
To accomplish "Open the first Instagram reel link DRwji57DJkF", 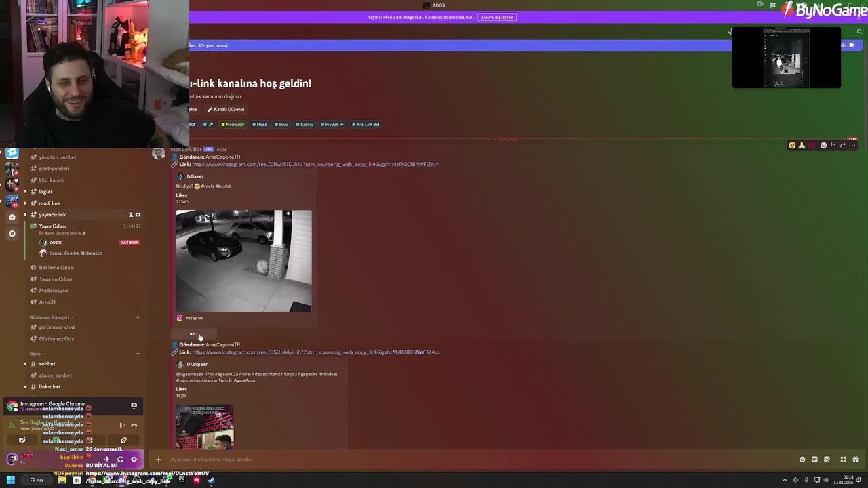I will 315,164.
